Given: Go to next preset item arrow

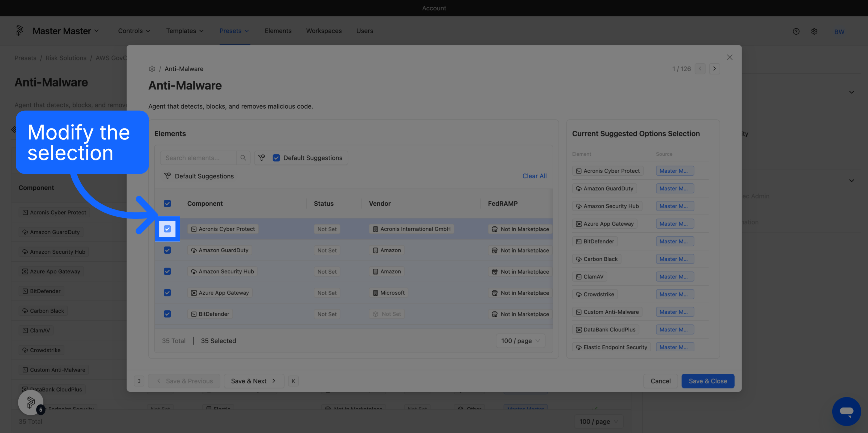Looking at the screenshot, I should point(714,69).
